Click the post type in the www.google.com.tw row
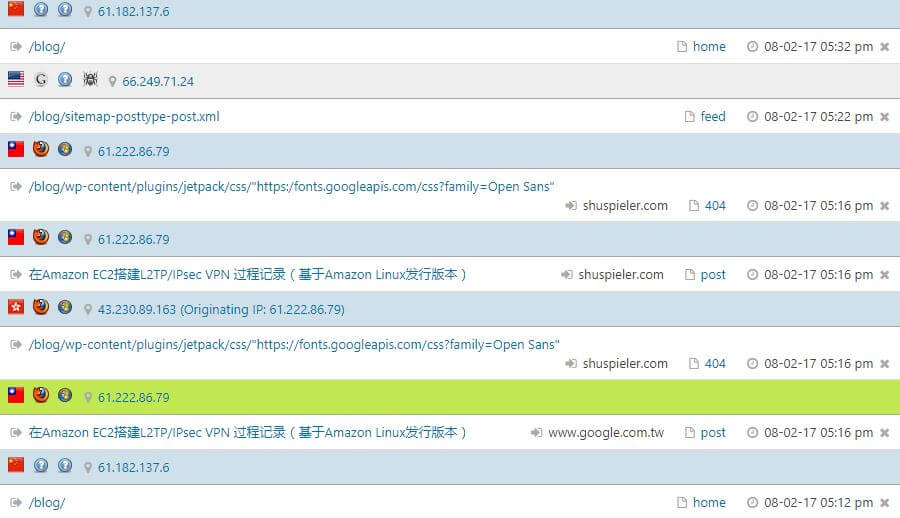Screen dimensions: 900x518 click(713, 433)
